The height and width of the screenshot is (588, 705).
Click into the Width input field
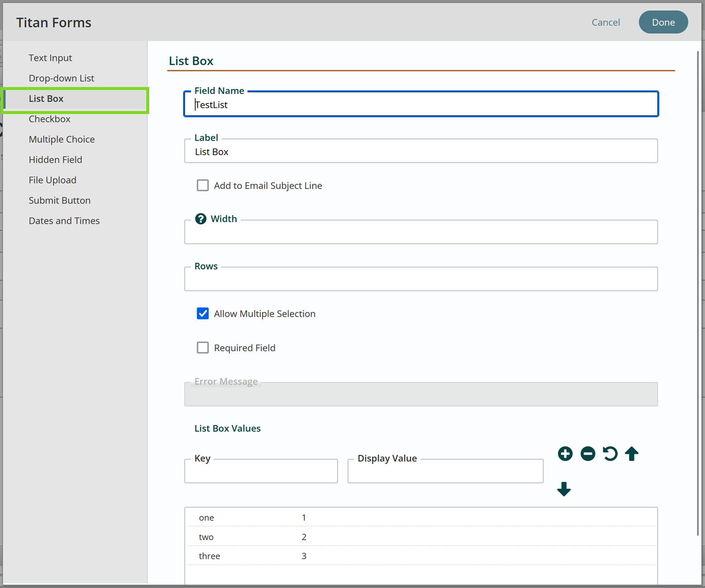421,232
